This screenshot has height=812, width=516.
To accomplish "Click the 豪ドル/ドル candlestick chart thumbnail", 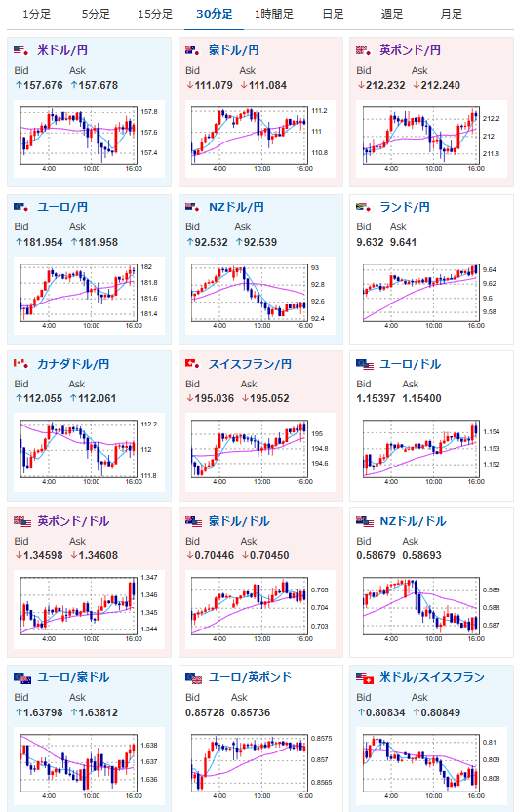I will [x=260, y=610].
